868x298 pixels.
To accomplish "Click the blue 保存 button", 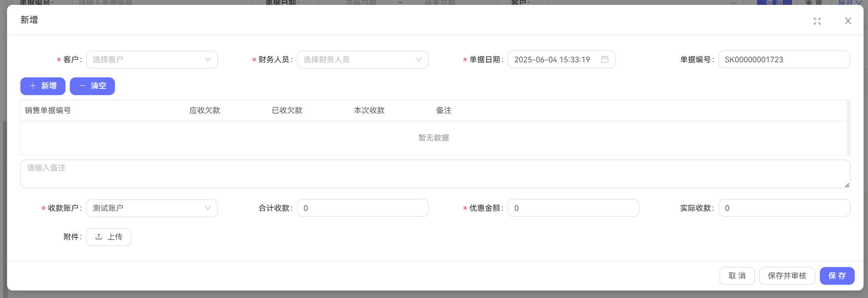I will click(x=837, y=276).
